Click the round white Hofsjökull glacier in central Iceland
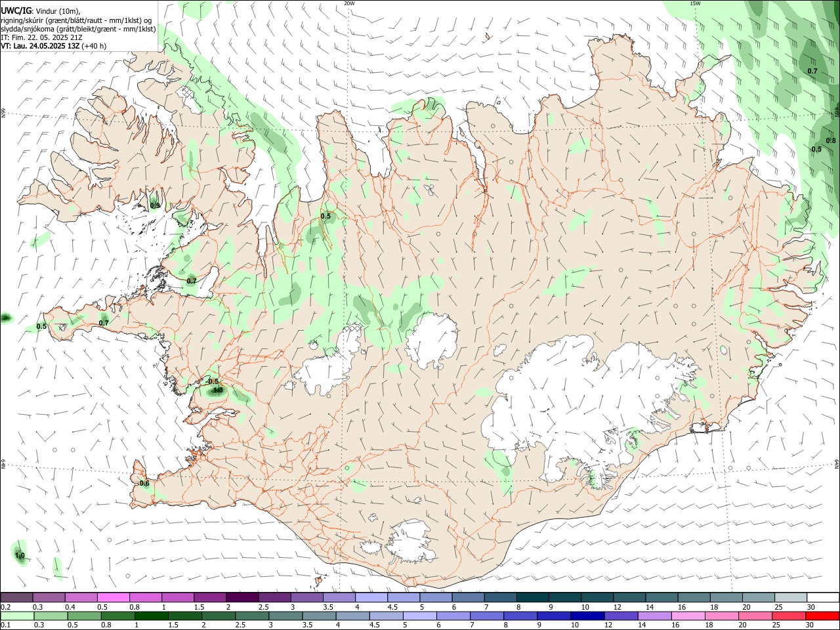This screenshot has width=840, height=630. pyautogui.click(x=431, y=341)
